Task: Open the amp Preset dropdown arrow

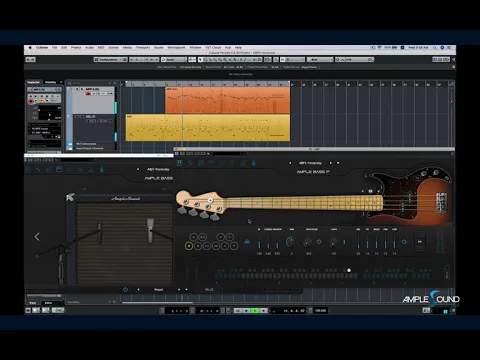Action: tap(186, 290)
